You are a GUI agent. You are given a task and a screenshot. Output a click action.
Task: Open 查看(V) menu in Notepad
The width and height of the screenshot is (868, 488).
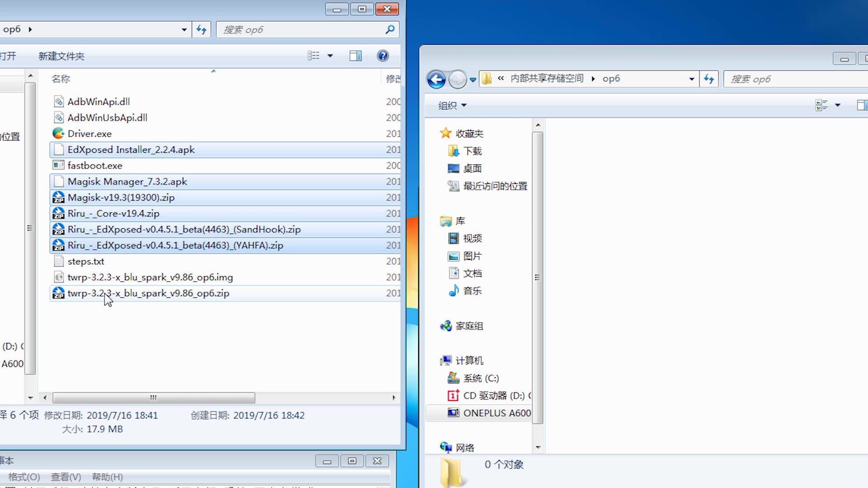(x=66, y=477)
